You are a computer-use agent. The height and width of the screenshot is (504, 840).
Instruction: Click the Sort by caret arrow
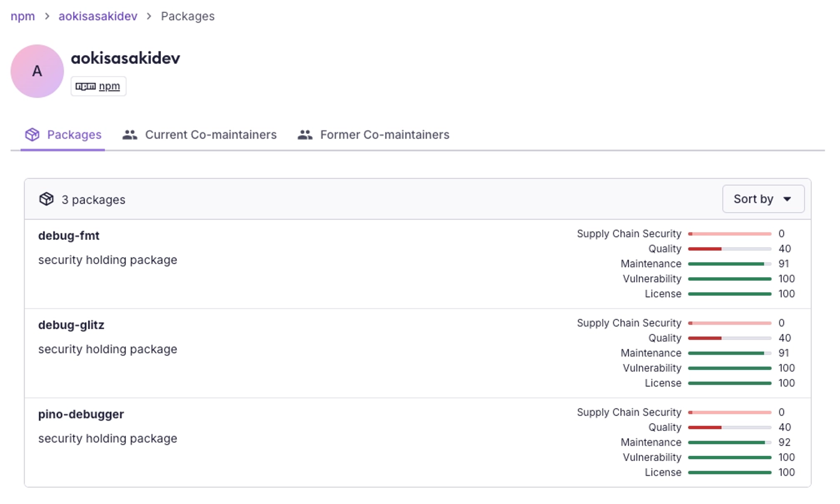coord(787,199)
